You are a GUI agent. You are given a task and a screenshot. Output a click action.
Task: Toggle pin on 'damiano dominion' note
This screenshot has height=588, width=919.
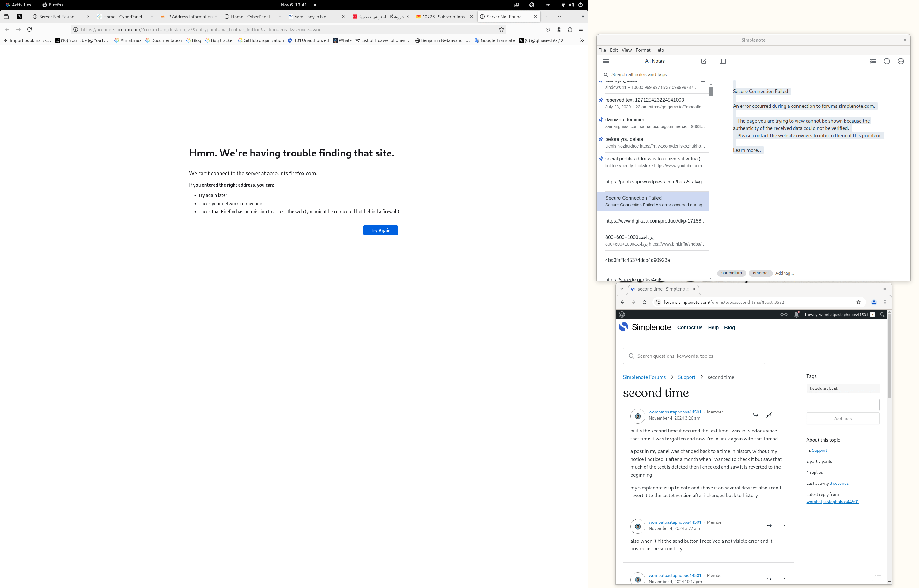click(601, 119)
